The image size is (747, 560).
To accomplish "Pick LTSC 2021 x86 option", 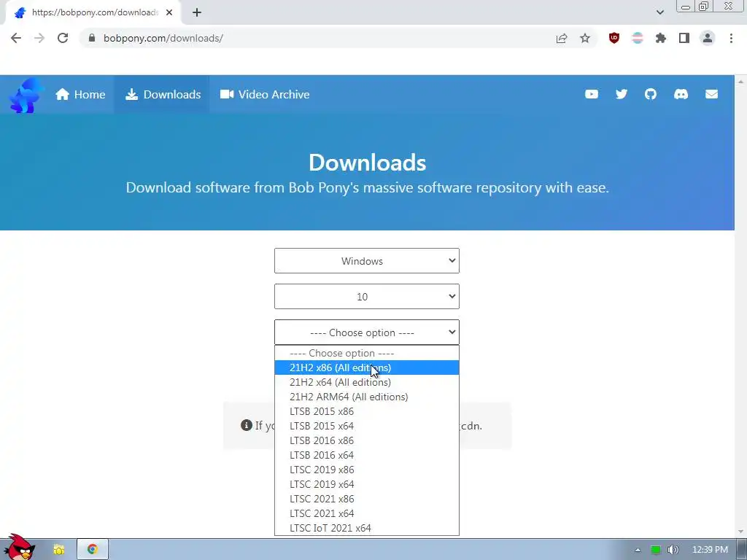I will [367, 499].
